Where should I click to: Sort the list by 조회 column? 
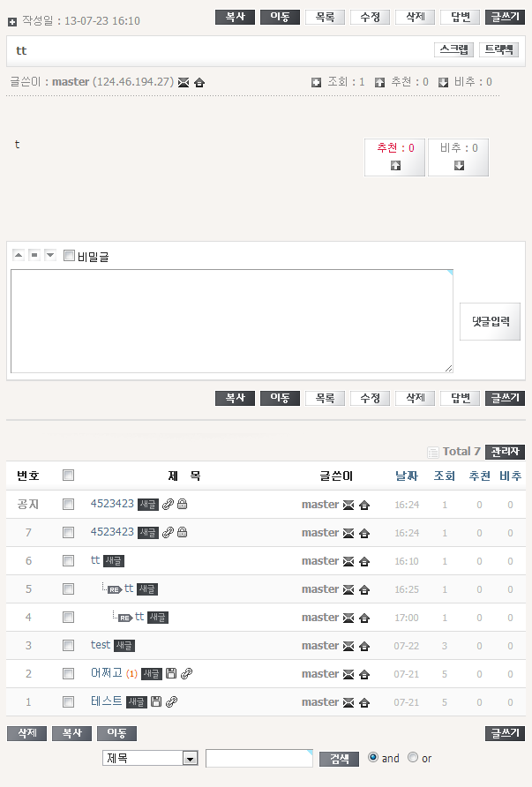(444, 476)
